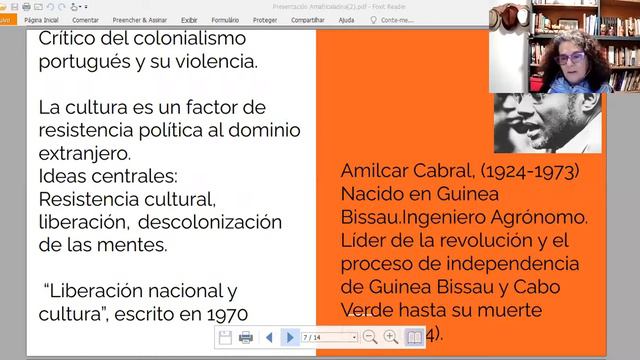Open the page number dropdown arrow
This screenshot has width=640, height=360.
(354, 338)
